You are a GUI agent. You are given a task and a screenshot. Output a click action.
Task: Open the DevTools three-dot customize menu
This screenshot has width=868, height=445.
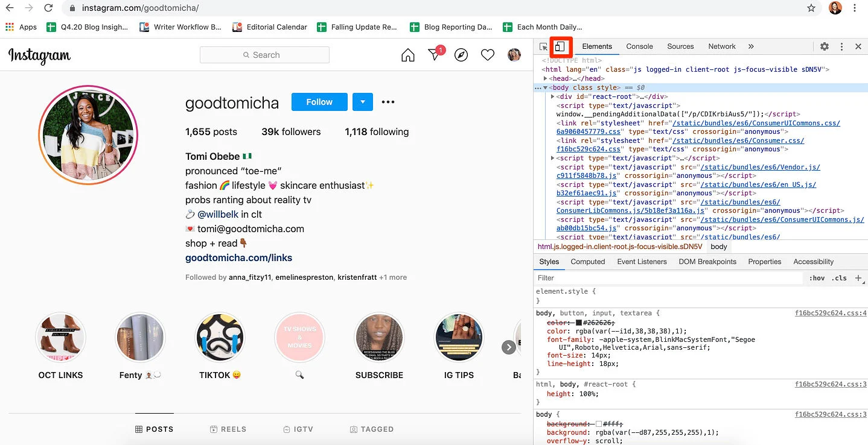(x=841, y=46)
